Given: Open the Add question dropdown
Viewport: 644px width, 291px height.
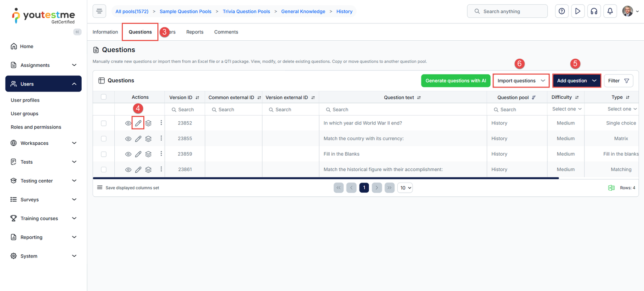Looking at the screenshot, I should click(576, 81).
